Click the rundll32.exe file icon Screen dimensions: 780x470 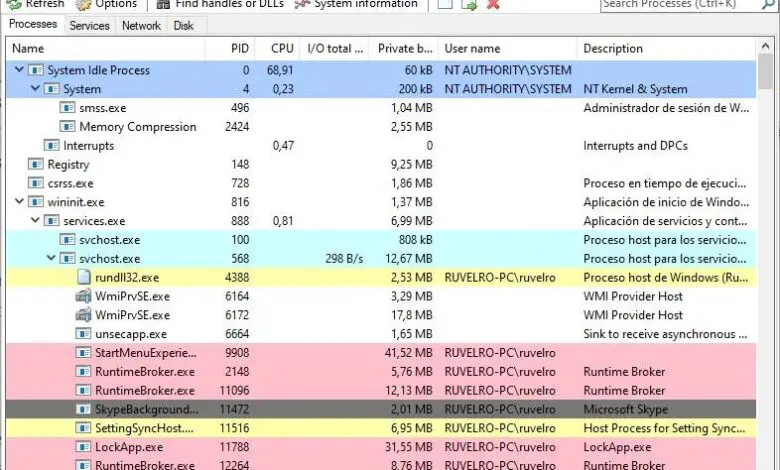(84, 277)
